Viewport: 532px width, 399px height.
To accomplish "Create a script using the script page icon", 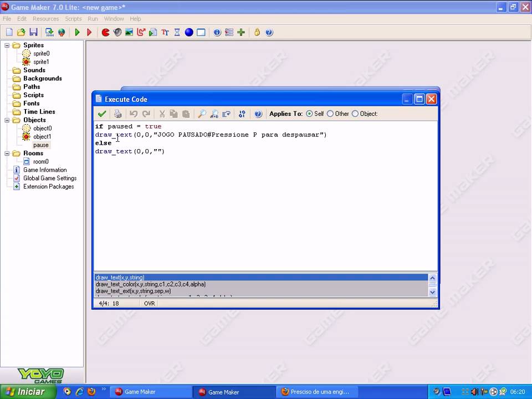I will point(153,32).
